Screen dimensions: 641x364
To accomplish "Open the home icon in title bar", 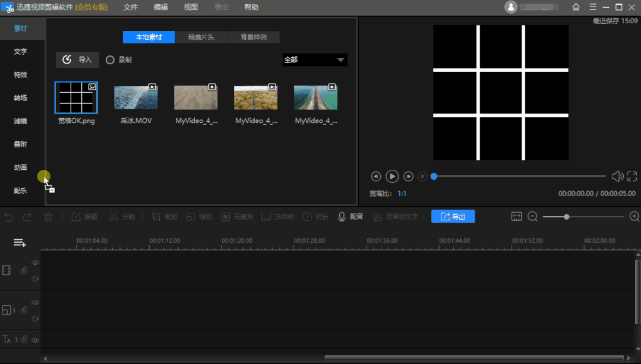I will click(576, 7).
